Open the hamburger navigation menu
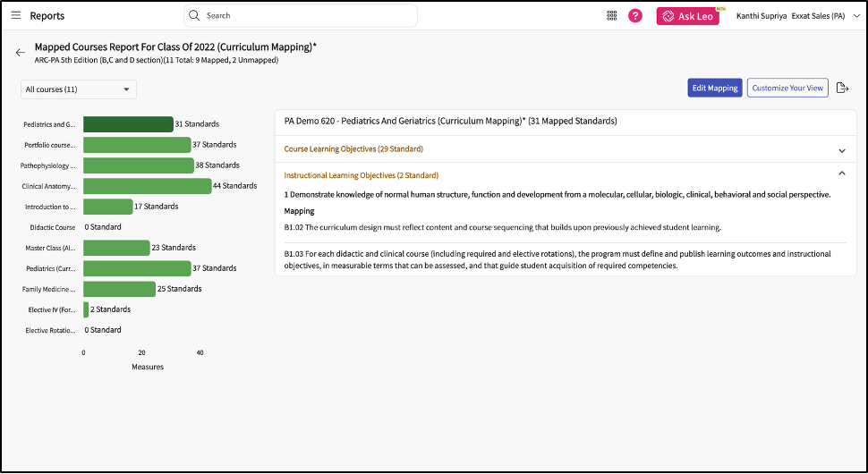Image resolution: width=868 pixels, height=474 pixels. click(x=15, y=16)
